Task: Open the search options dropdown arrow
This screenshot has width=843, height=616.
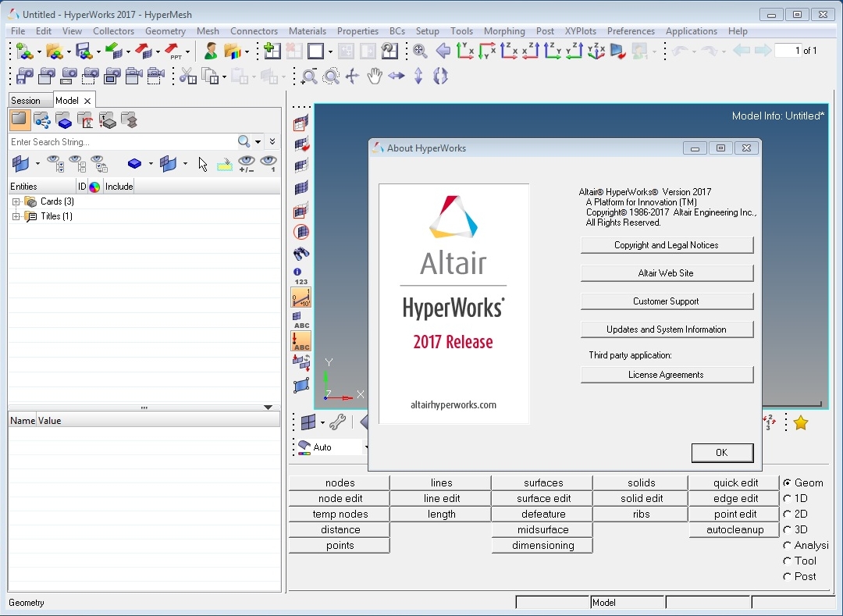Action: tap(258, 142)
